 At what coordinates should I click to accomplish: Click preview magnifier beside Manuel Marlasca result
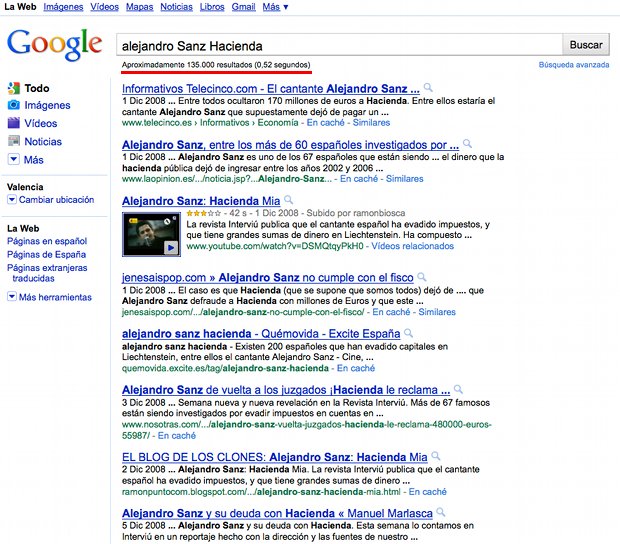[441, 512]
